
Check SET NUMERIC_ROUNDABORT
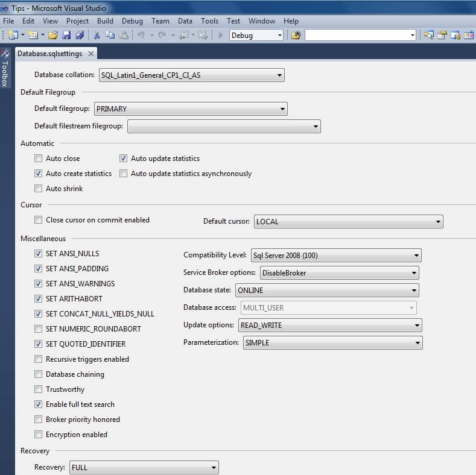pyautogui.click(x=38, y=329)
